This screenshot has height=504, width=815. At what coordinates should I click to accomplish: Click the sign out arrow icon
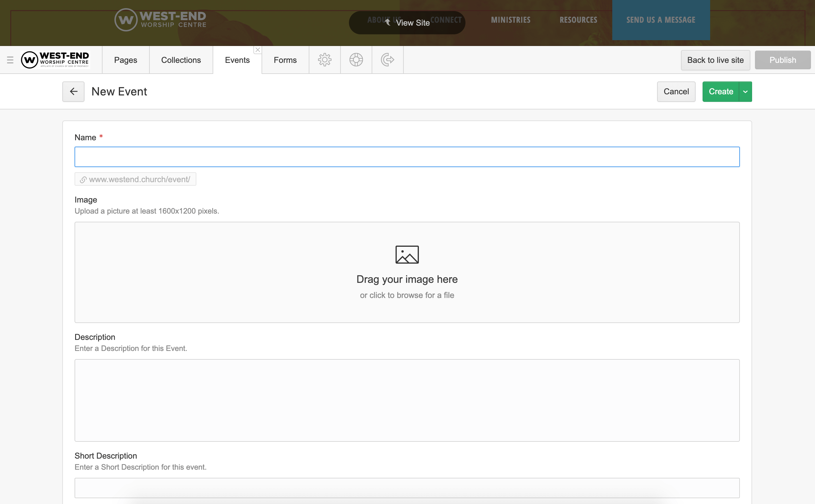pyautogui.click(x=387, y=60)
